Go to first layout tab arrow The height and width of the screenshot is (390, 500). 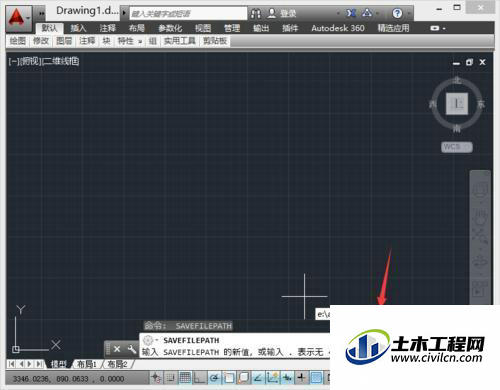pyautogui.click(x=12, y=364)
